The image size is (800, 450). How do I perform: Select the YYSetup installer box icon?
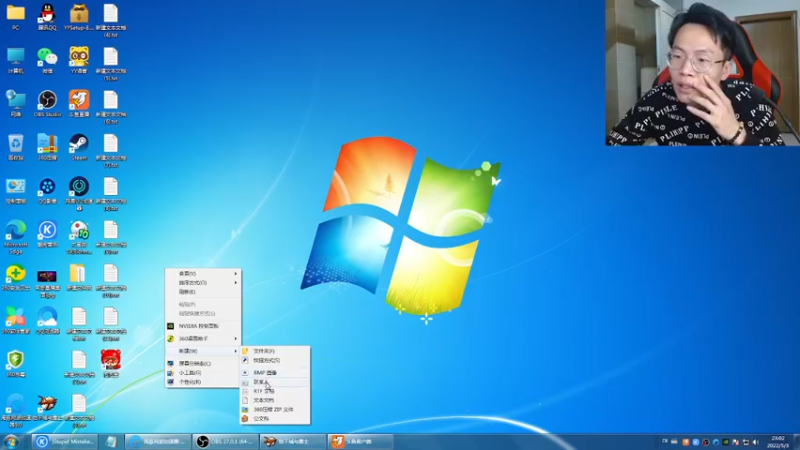click(x=79, y=17)
